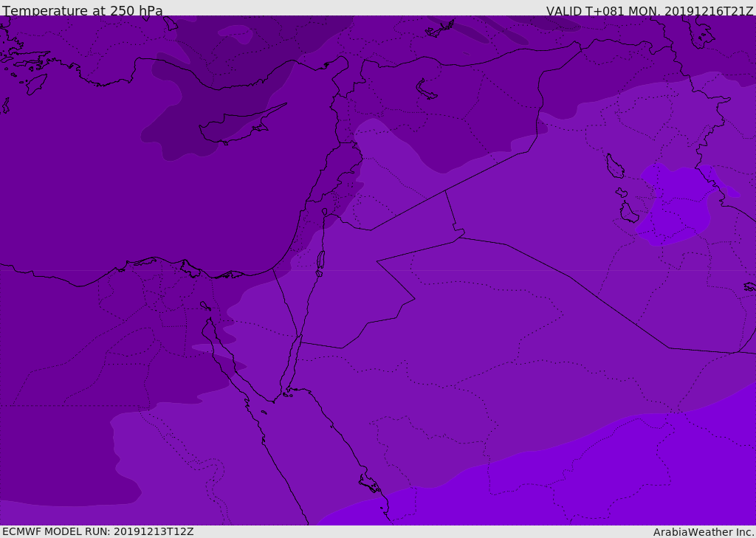This screenshot has height=538, width=756.
Task: Click the 'ArabiaWeather Inc.' credit text
Action: 704,532
